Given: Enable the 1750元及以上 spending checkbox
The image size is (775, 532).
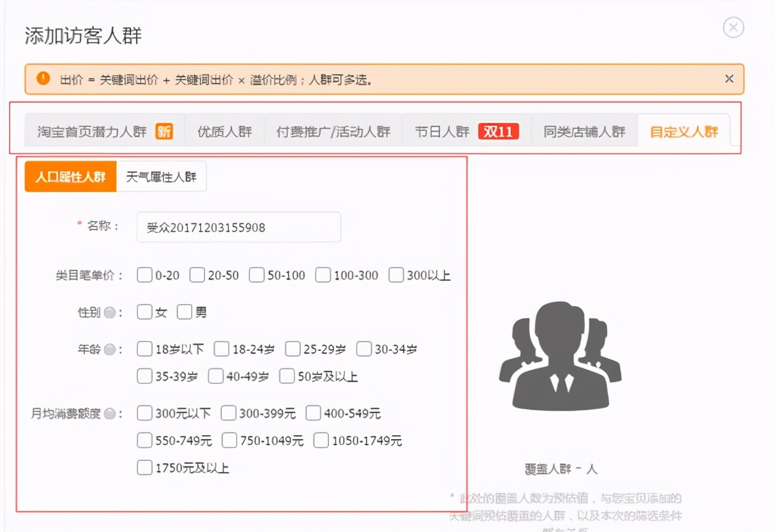Looking at the screenshot, I should (x=144, y=466).
